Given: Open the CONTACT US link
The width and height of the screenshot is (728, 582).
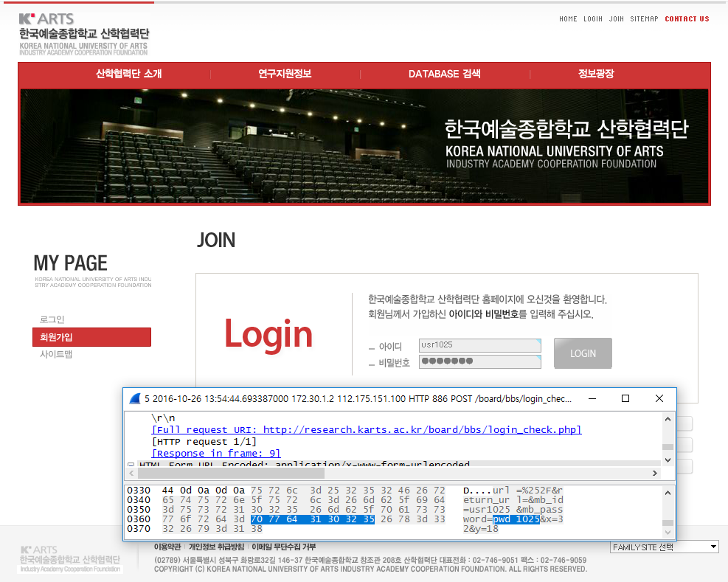Looking at the screenshot, I should [687, 19].
